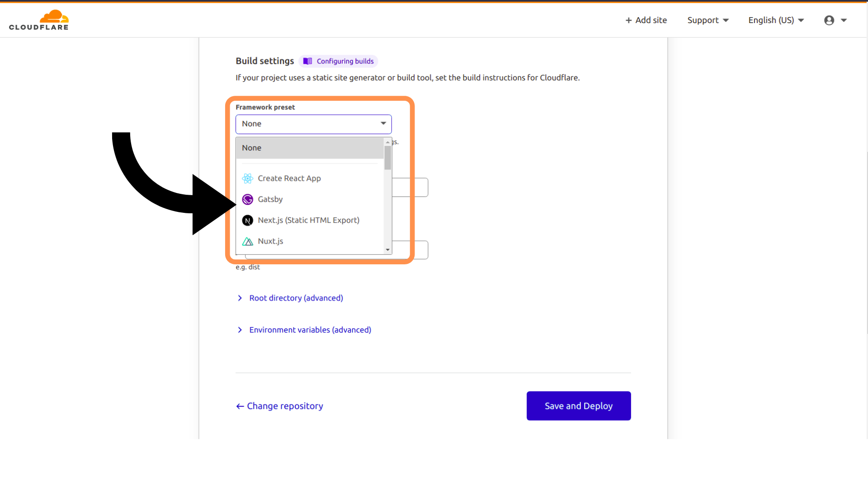Click the scrollbar thumb in preset list
Image resolution: width=868 pixels, height=488 pixels.
coord(387,158)
